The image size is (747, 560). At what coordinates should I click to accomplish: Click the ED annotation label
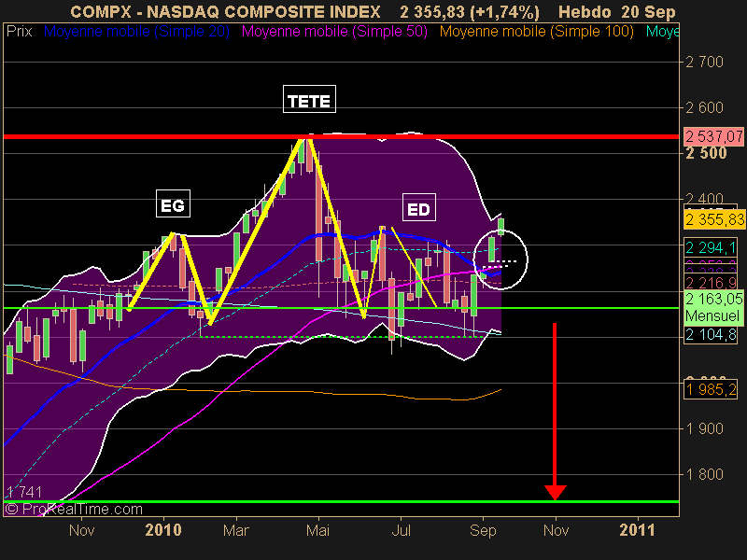[x=418, y=207]
